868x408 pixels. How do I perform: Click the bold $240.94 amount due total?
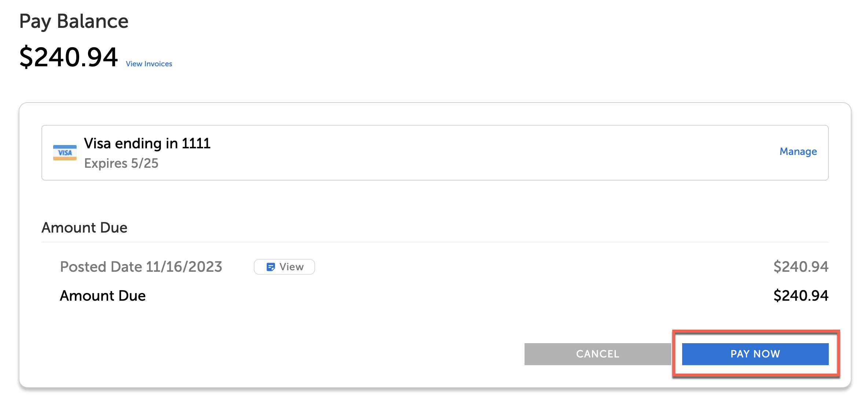click(801, 296)
